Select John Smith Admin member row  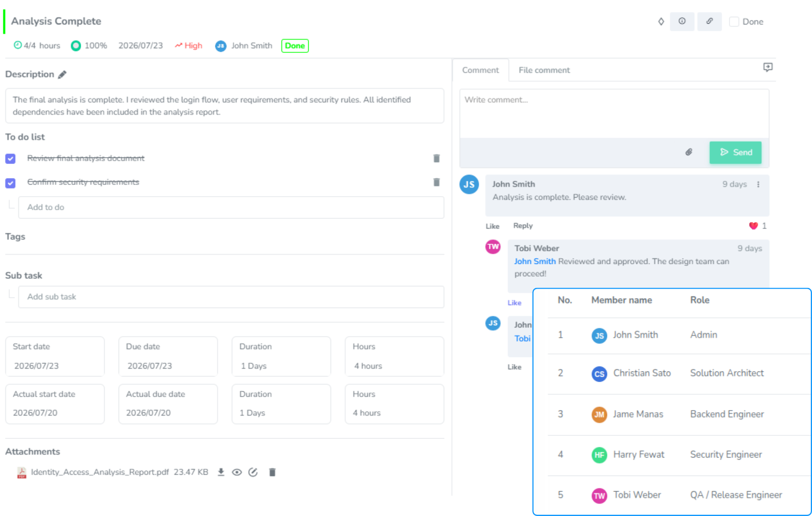pyautogui.click(x=679, y=335)
